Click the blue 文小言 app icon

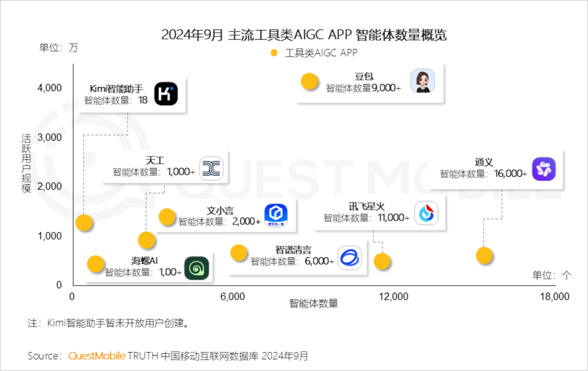276,215
